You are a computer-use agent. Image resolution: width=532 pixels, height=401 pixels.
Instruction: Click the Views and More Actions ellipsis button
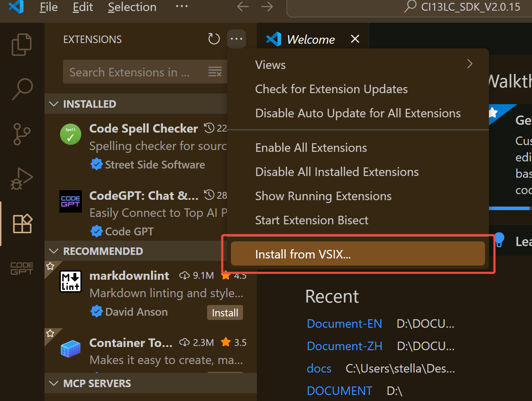click(236, 39)
